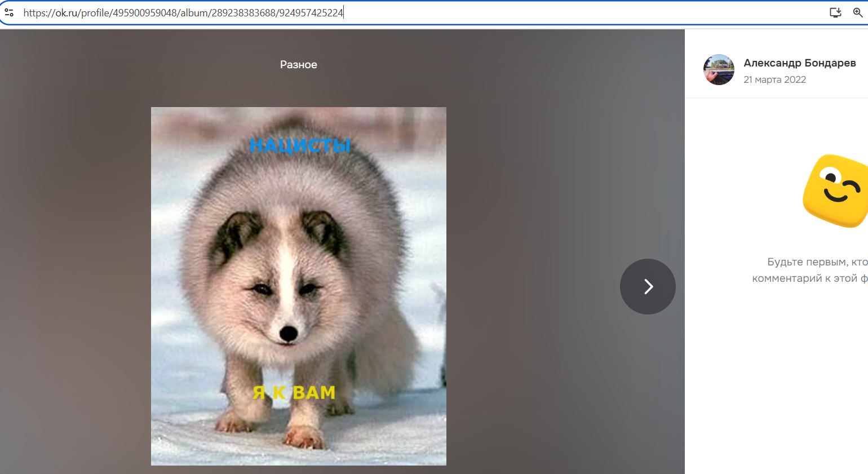This screenshot has width=868, height=474.
Task: Click the 21 марта 2022 post date
Action: tap(774, 79)
